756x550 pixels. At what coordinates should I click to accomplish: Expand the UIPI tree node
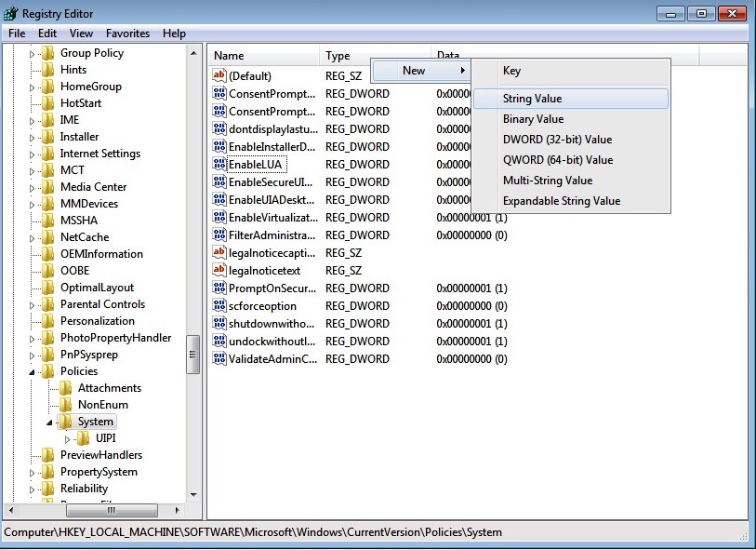(67, 439)
